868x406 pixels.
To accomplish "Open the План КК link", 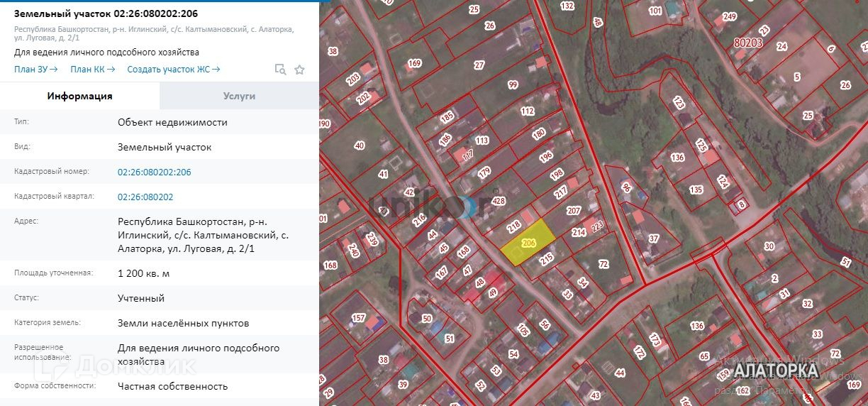I will [93, 69].
